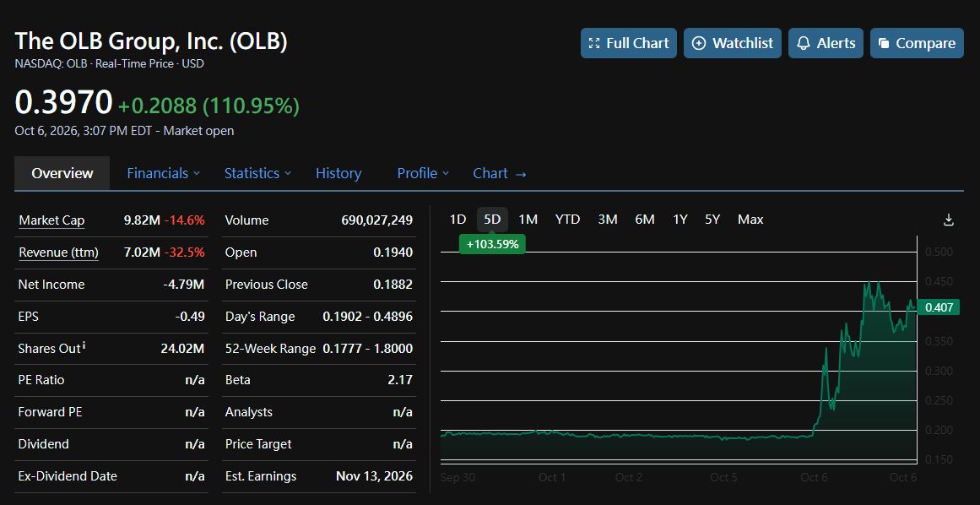Click the Price Target label
This screenshot has width=980, height=505.
pyautogui.click(x=258, y=444)
